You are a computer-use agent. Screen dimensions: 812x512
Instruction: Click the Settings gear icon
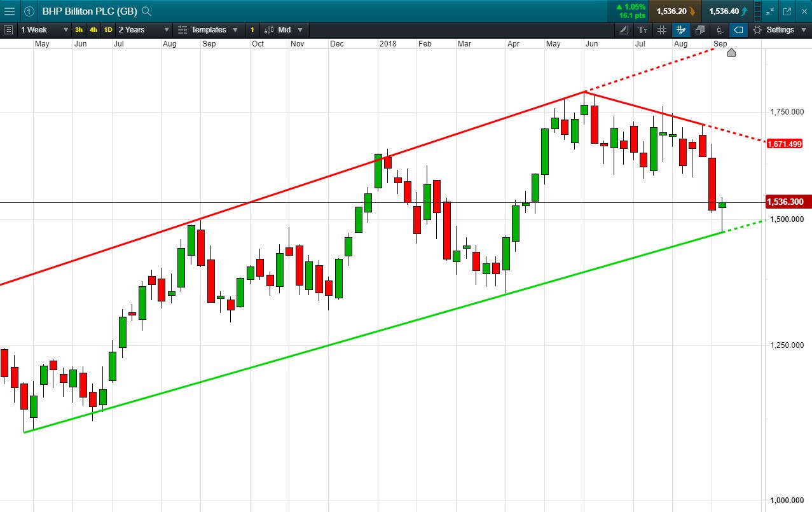click(x=757, y=30)
